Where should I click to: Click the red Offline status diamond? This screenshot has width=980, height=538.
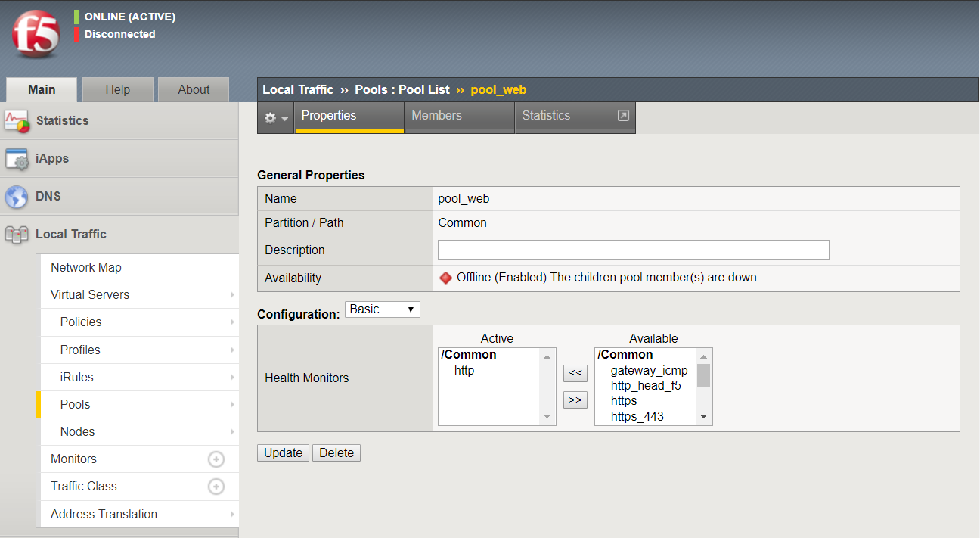tap(446, 278)
